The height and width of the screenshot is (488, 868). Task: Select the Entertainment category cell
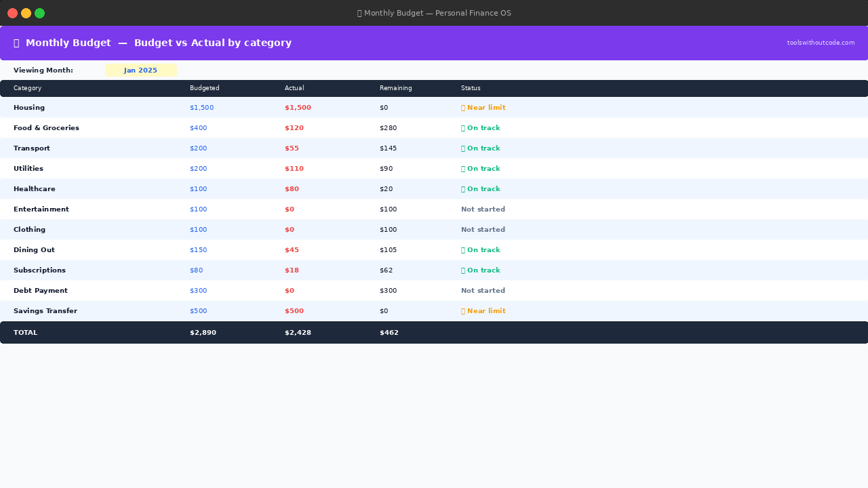click(41, 209)
